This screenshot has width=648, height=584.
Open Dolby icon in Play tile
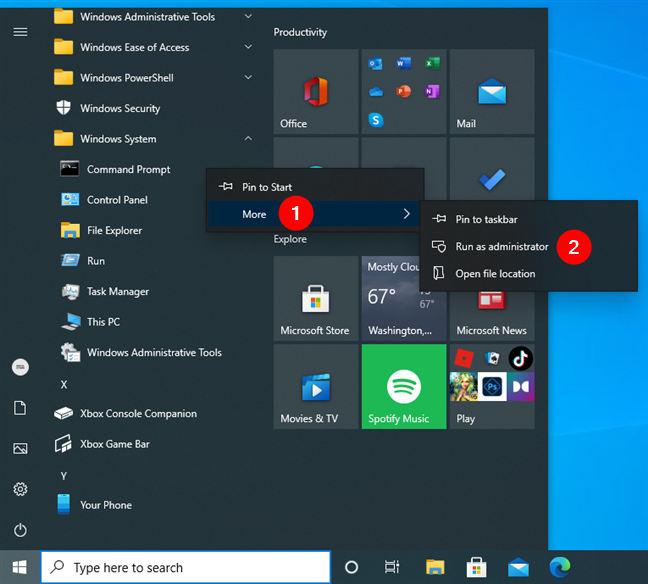click(x=521, y=387)
